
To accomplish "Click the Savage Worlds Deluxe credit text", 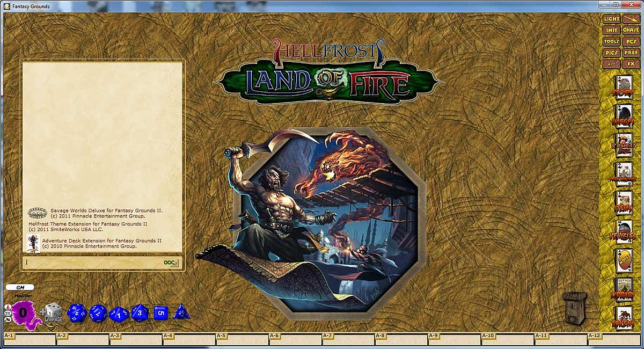I will 106,213.
